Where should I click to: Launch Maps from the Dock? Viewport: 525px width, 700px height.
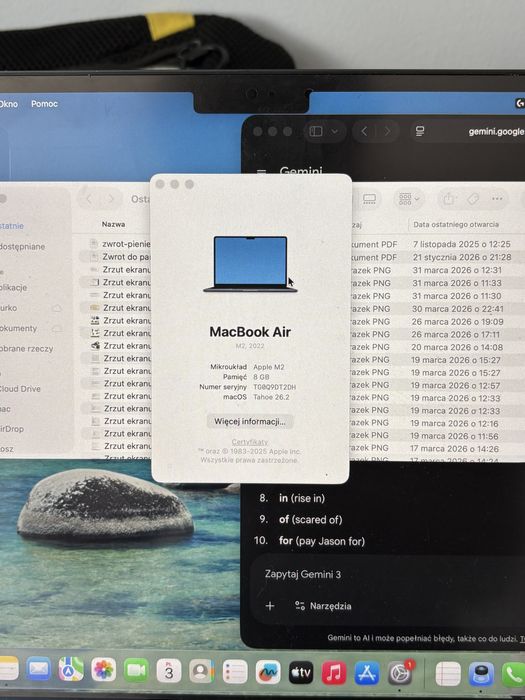coord(71,669)
